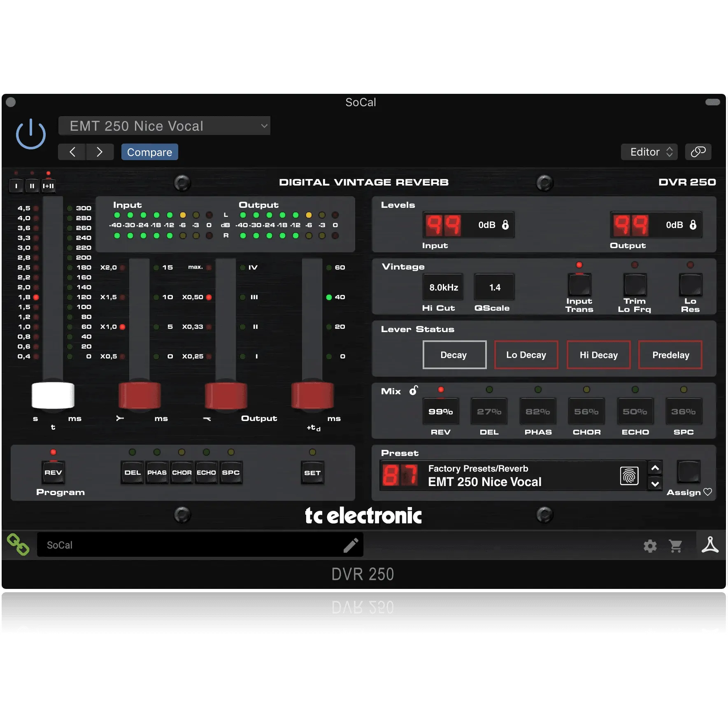The image size is (728, 728).
Task: Select the Predelay lever status tab
Action: 670,355
